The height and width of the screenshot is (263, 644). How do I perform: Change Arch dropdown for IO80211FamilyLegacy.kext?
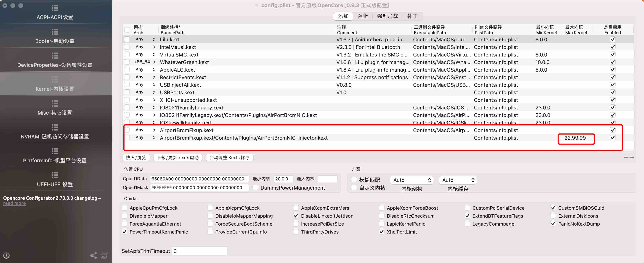[x=145, y=107]
